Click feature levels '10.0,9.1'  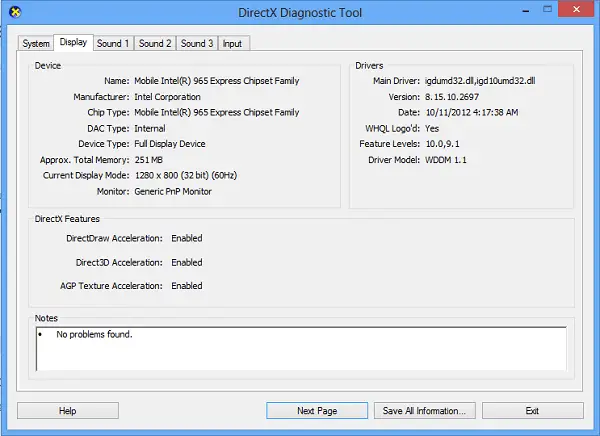click(x=442, y=144)
